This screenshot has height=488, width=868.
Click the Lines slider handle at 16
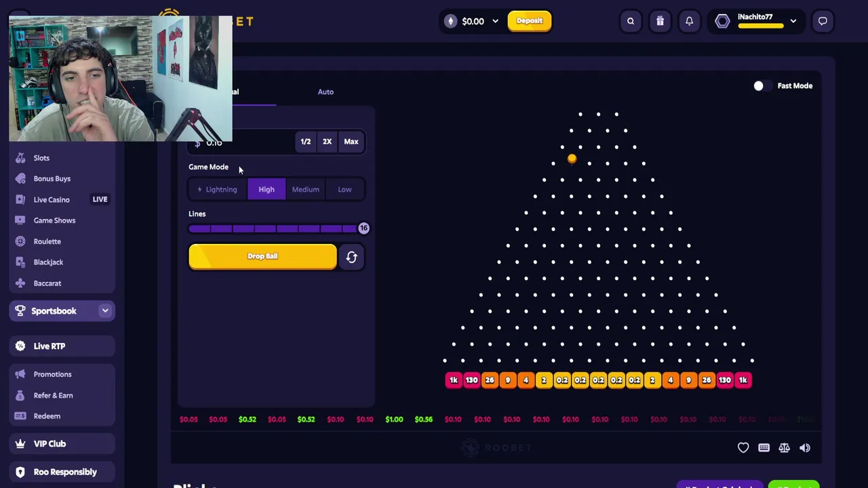pos(363,228)
